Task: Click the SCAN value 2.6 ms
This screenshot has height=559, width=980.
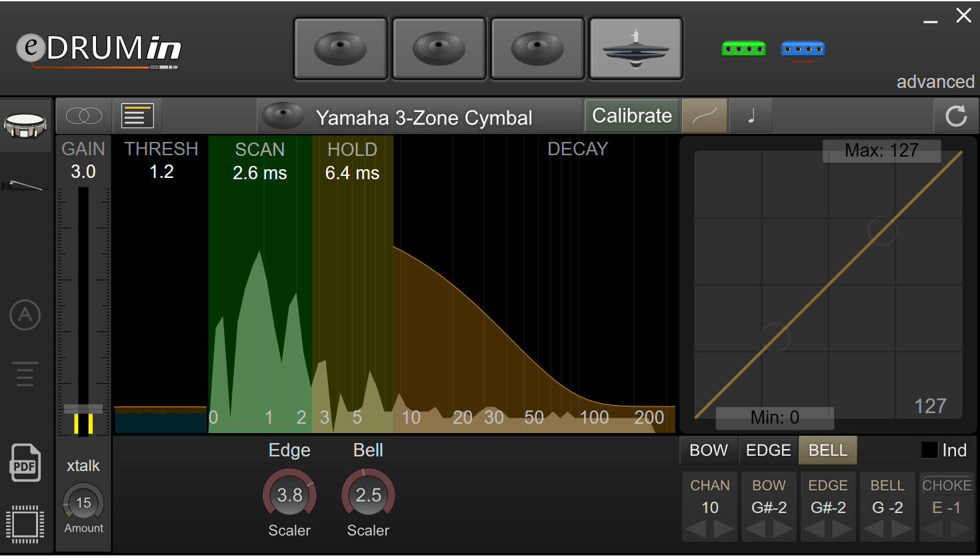Action: coord(260,173)
